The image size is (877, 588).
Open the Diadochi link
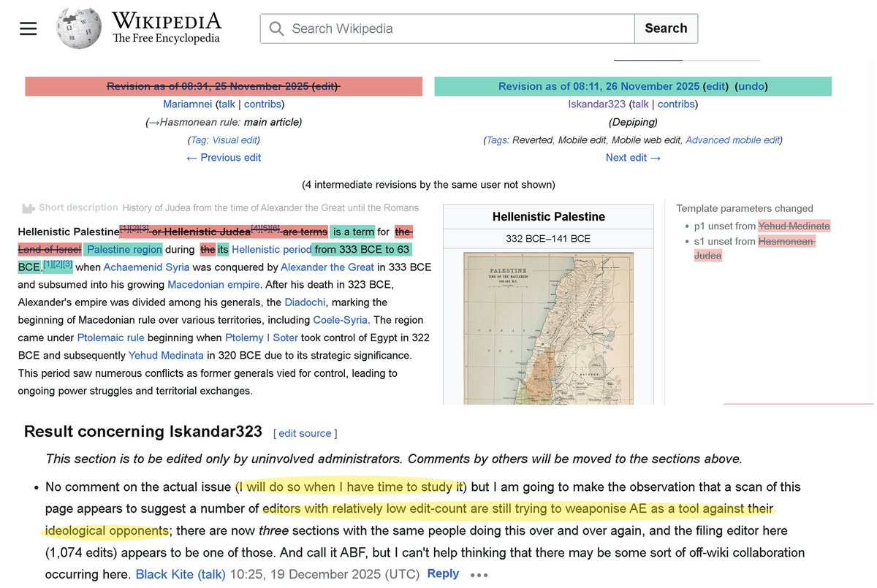(305, 302)
